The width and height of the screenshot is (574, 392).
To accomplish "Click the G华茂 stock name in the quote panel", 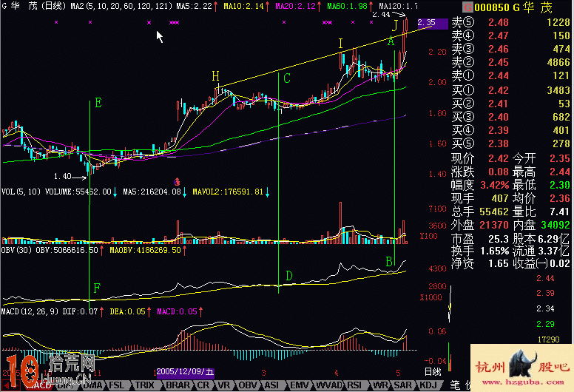I will click(x=533, y=7).
